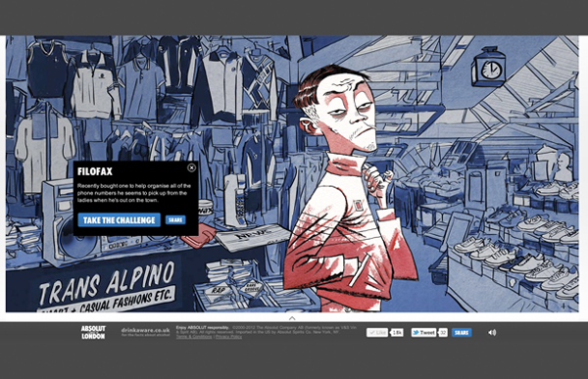Click the tweet count bubble

(443, 333)
